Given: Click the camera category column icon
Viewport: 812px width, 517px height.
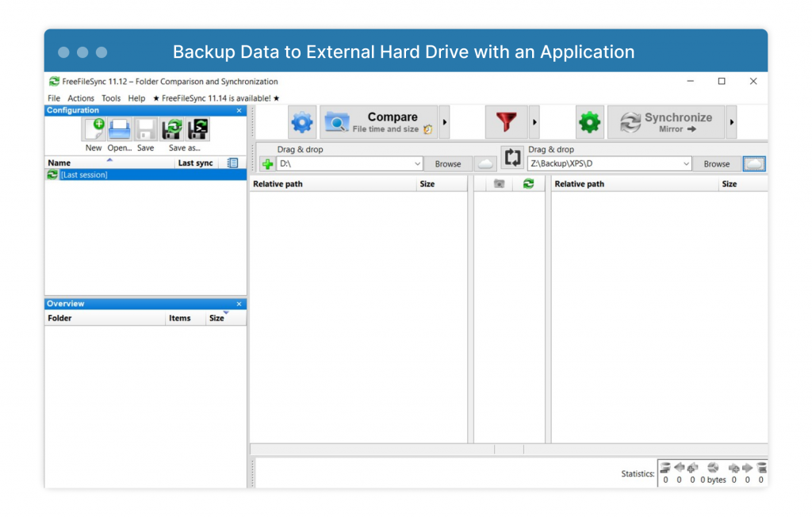Looking at the screenshot, I should tap(499, 184).
